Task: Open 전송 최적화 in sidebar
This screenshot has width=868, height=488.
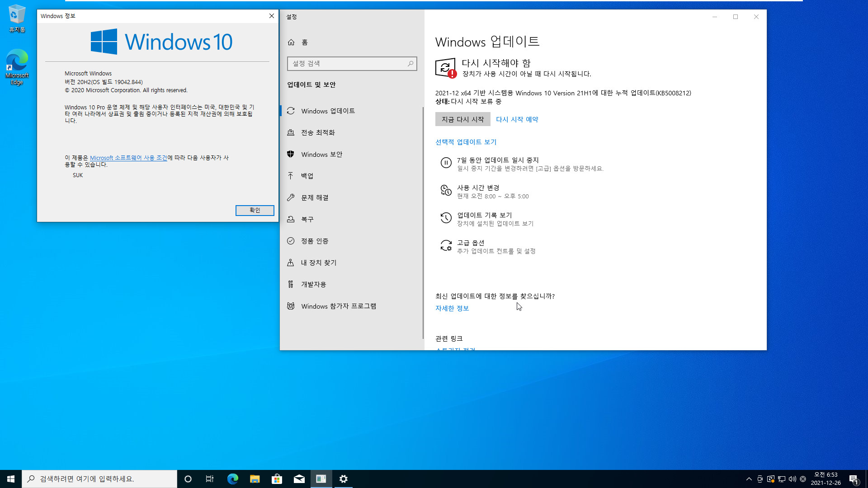Action: 352,132
